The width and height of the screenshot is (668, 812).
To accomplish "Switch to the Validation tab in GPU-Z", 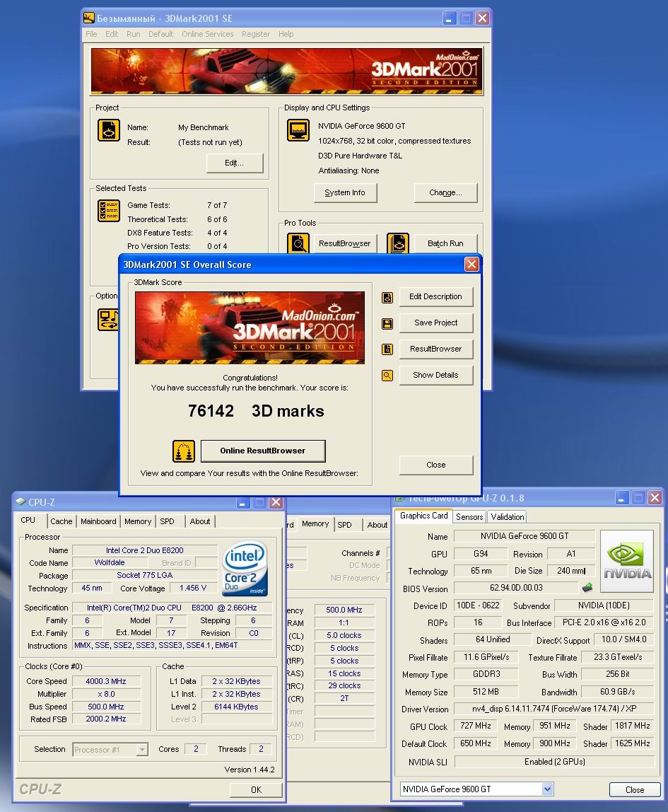I will 508,517.
